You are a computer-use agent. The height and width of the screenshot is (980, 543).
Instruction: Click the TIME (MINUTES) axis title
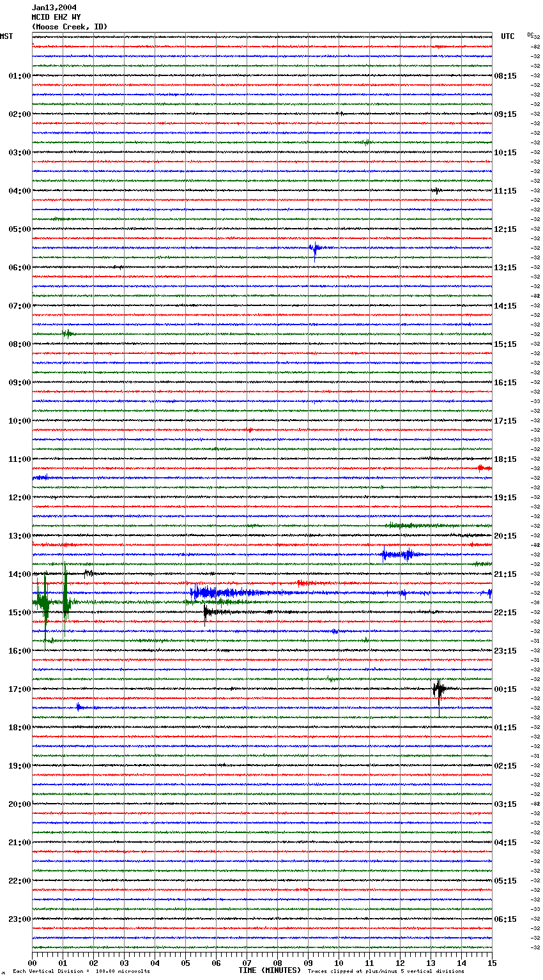(x=270, y=970)
